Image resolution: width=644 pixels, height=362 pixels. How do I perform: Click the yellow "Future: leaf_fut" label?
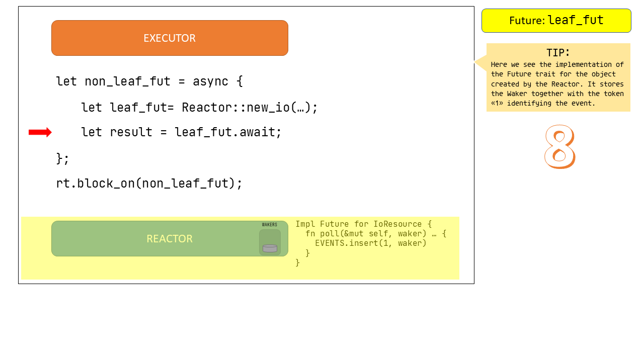[x=556, y=21]
